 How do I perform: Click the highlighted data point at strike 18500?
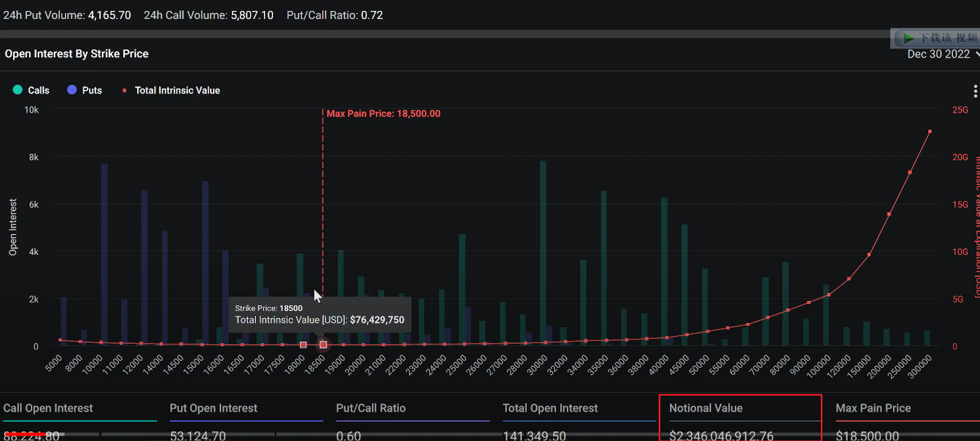point(323,345)
